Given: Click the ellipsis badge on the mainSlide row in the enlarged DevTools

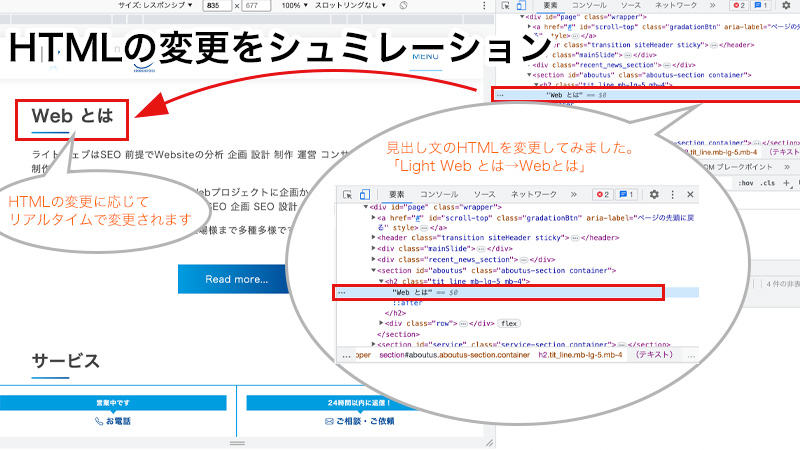Looking at the screenshot, I should [481, 249].
